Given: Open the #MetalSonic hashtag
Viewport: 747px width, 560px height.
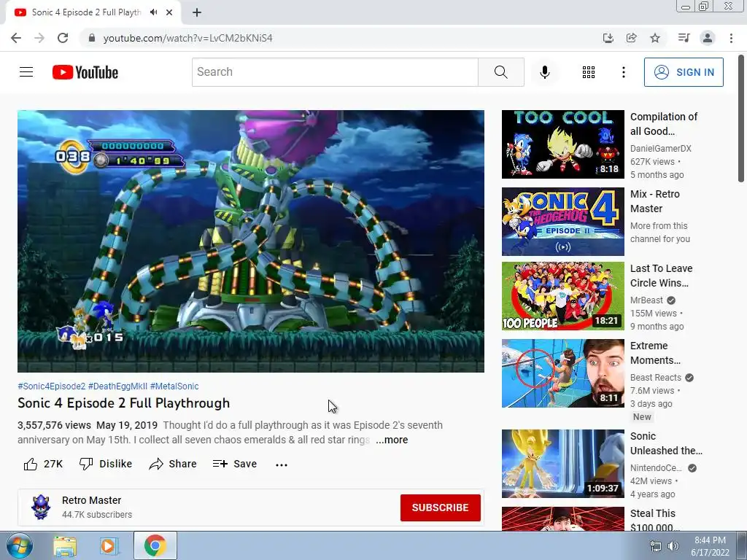Looking at the screenshot, I should click(x=174, y=386).
